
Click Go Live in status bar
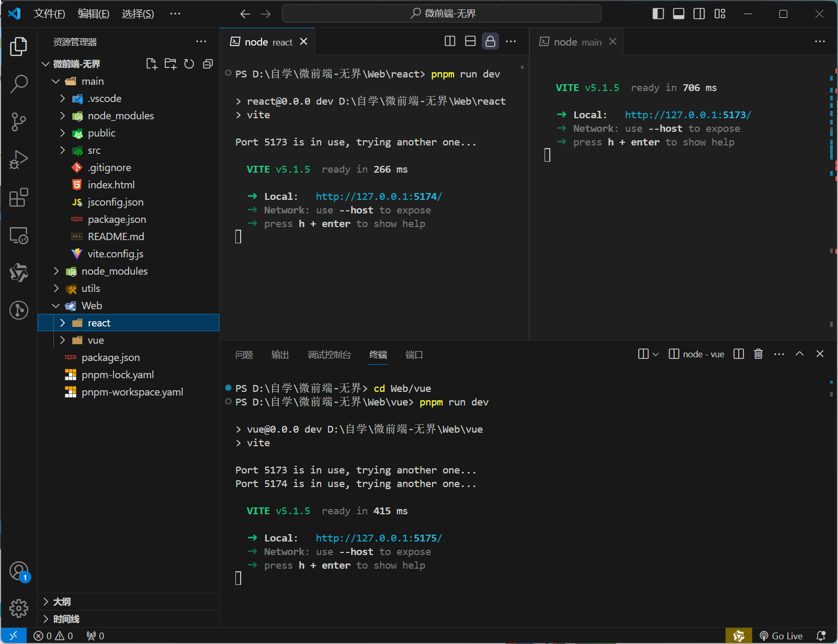781,636
